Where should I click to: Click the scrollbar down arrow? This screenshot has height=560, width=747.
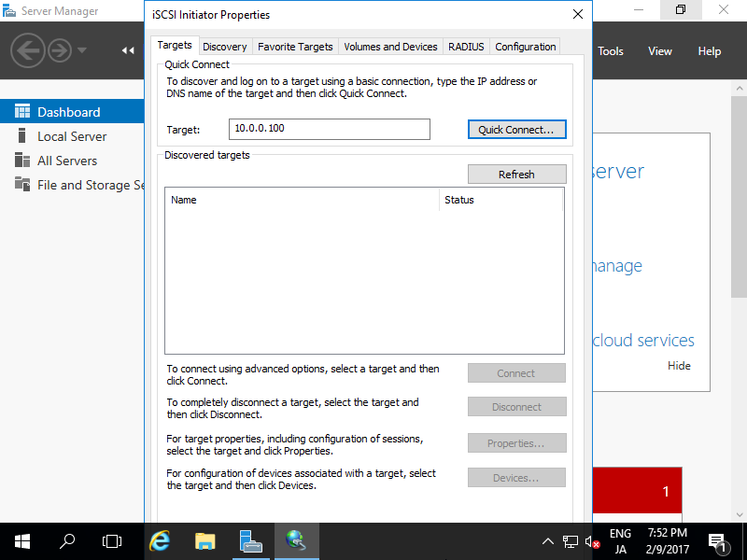click(x=739, y=515)
